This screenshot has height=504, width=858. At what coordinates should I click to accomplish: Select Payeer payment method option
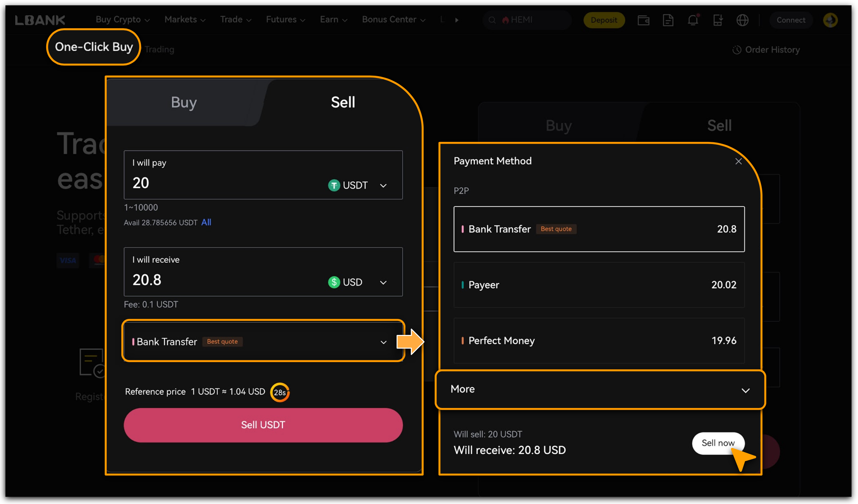coord(599,285)
